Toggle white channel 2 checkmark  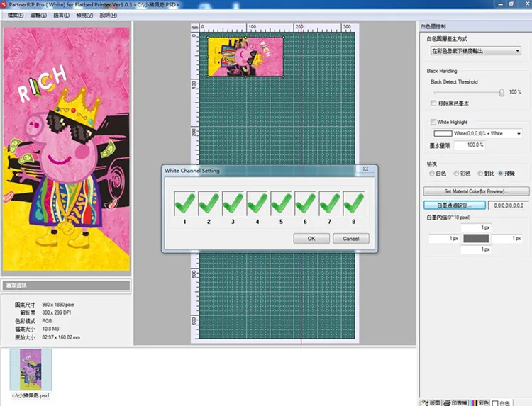209,203
